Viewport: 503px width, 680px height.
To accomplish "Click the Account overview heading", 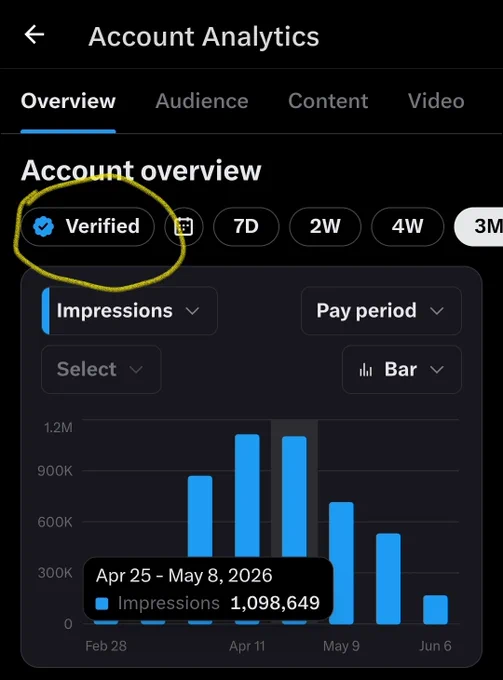I will tap(141, 170).
